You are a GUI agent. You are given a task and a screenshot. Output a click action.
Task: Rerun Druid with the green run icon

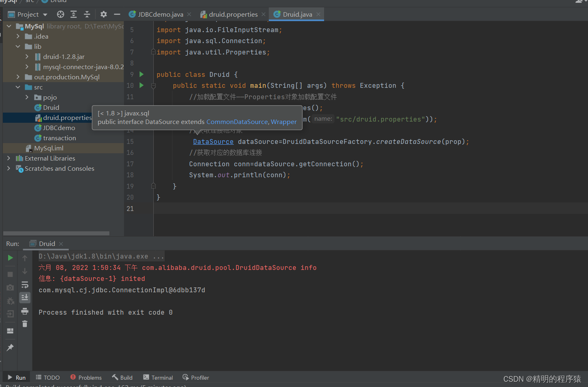coord(10,258)
